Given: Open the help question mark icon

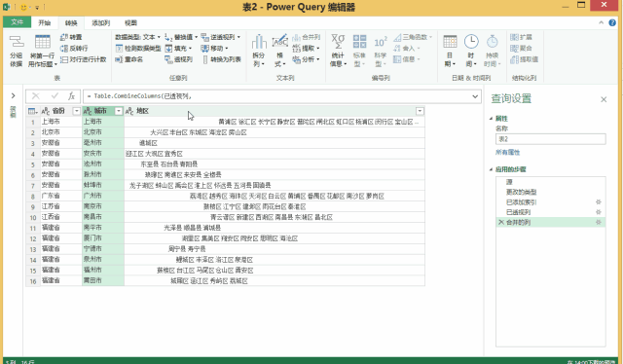Looking at the screenshot, I should point(612,22).
